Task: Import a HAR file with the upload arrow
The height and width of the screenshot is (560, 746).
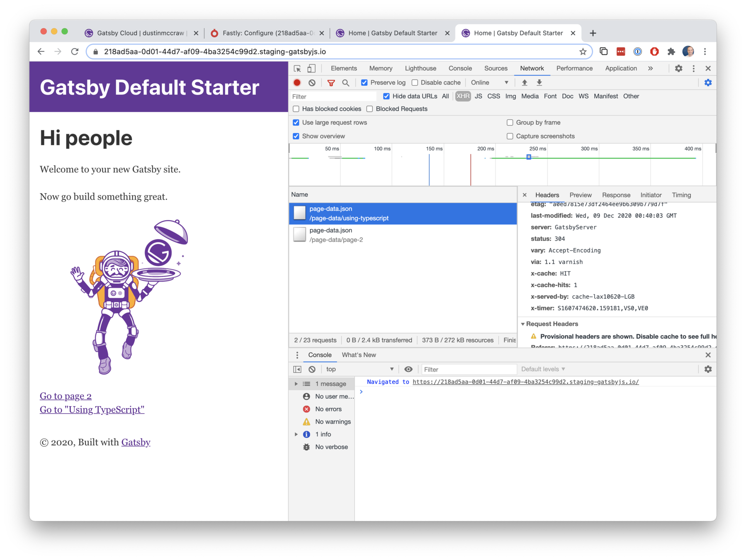Action: 525,83
